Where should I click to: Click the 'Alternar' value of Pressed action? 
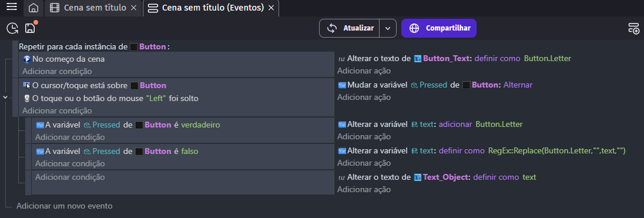click(518, 85)
